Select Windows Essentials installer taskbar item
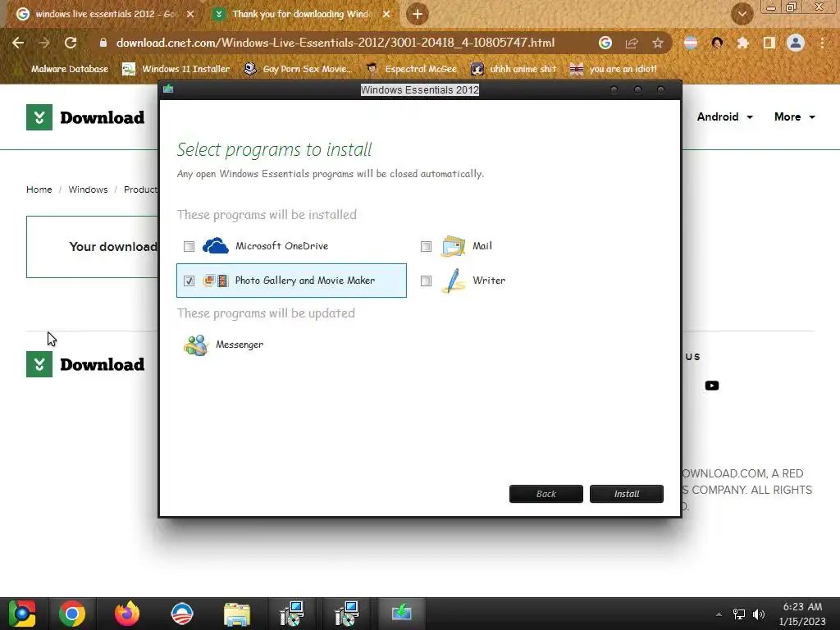840x630 pixels. (401, 613)
